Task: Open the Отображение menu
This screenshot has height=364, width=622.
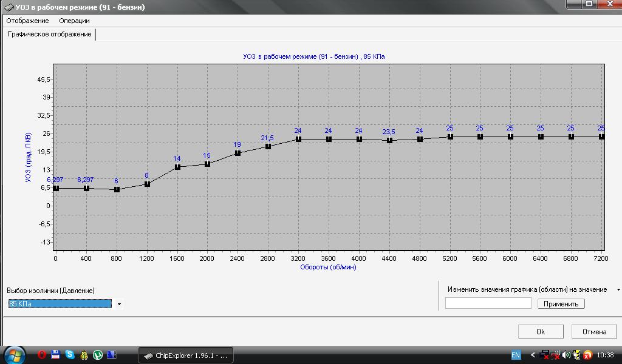Action: pyautogui.click(x=27, y=21)
